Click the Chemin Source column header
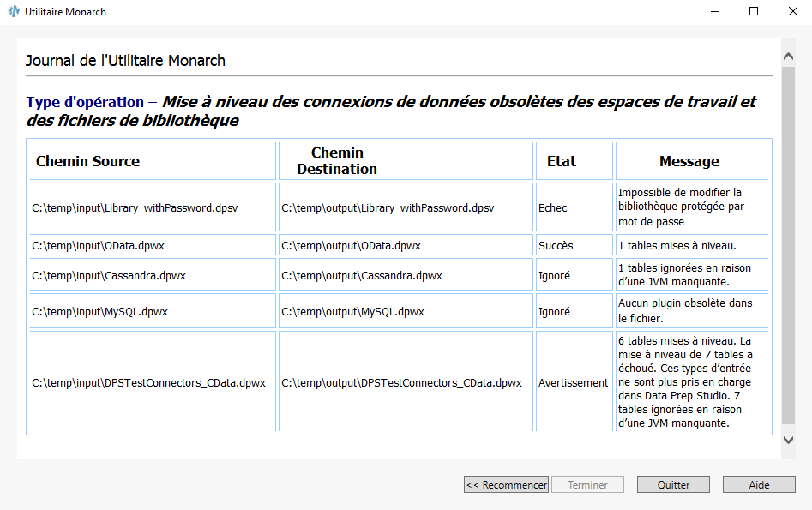 pyautogui.click(x=87, y=161)
